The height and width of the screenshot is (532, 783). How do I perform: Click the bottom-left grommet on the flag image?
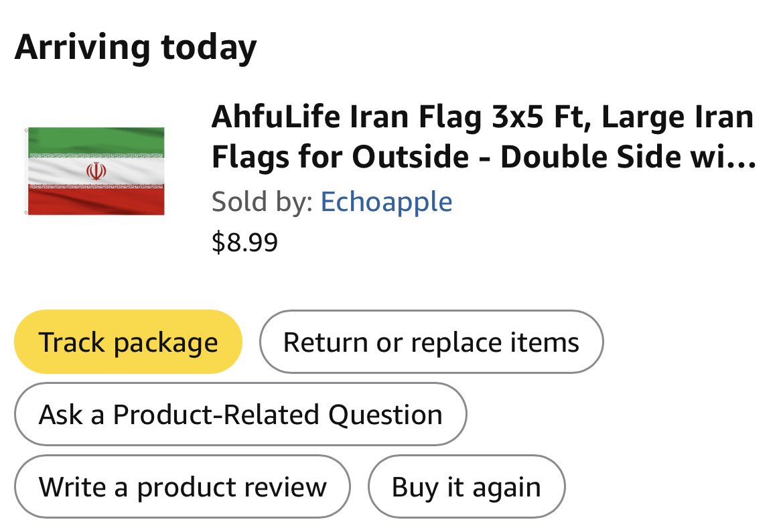(26, 212)
